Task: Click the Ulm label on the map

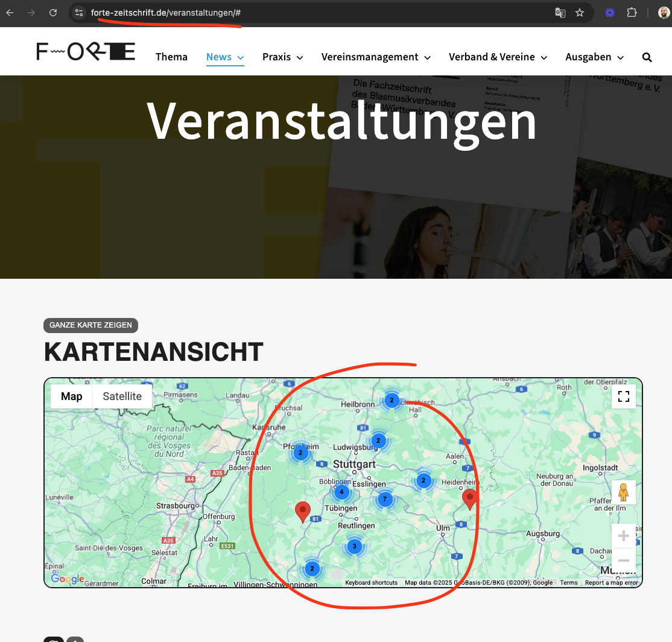Action: coord(443,528)
